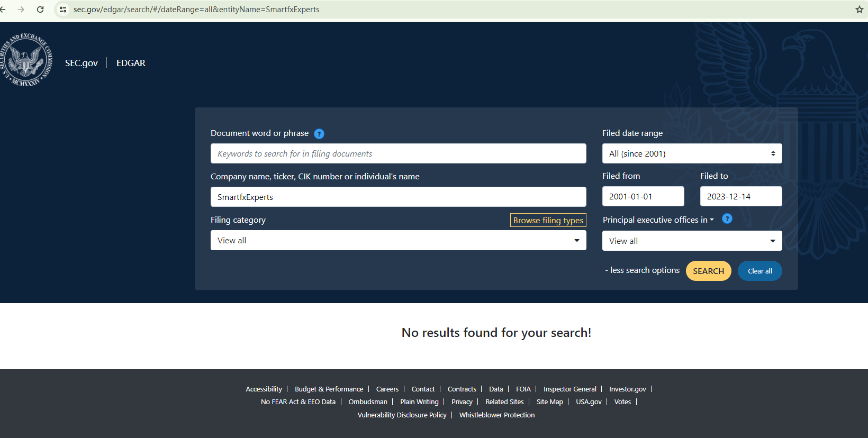This screenshot has width=868, height=438.
Task: View site information icon in address bar
Action: pyautogui.click(x=63, y=10)
